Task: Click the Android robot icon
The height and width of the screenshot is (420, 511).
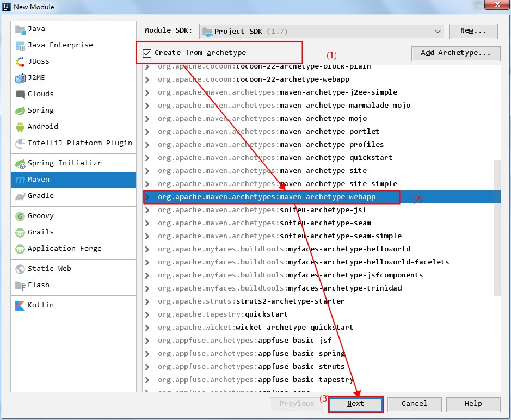Action: pyautogui.click(x=20, y=127)
